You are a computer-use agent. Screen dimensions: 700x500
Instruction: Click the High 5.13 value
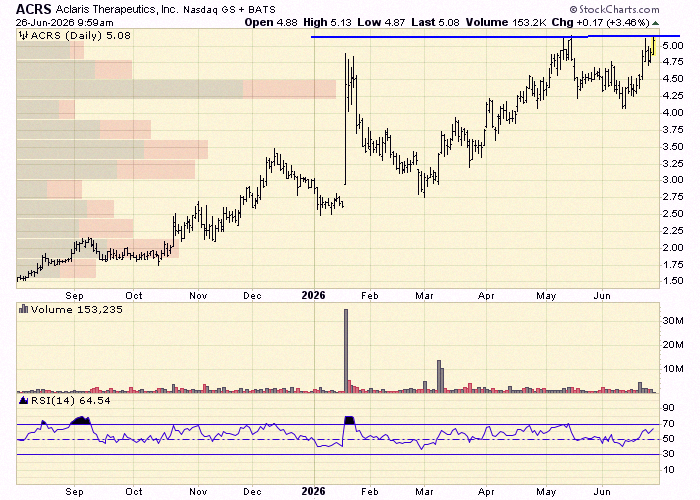pyautogui.click(x=327, y=22)
